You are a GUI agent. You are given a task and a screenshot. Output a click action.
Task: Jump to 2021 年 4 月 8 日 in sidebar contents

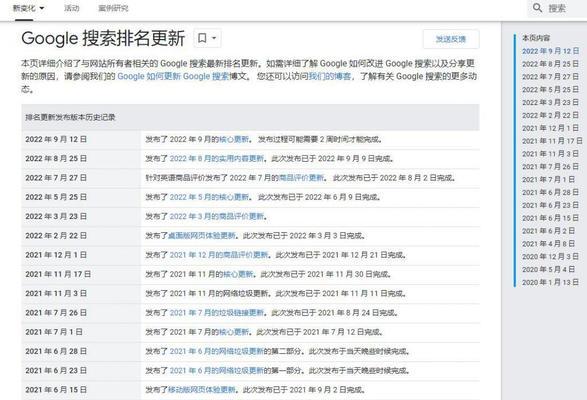coord(548,244)
